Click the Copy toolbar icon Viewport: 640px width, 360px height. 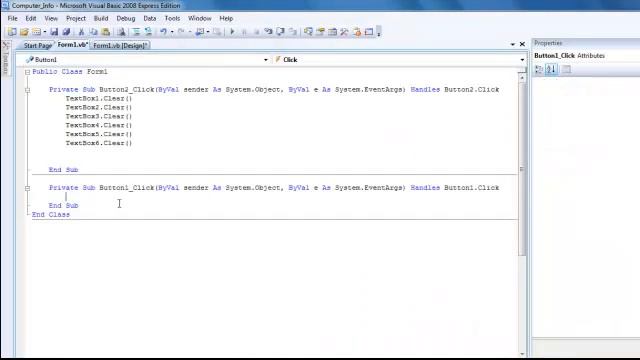click(93, 32)
